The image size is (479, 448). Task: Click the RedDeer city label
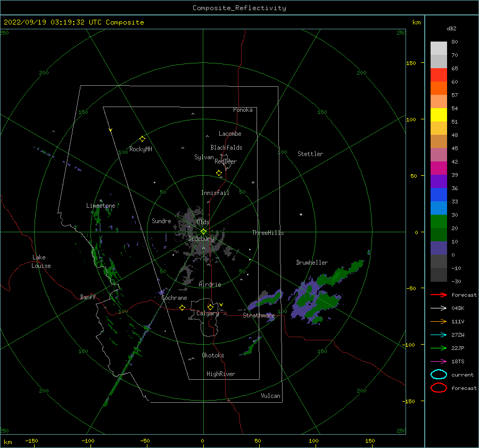pyautogui.click(x=226, y=161)
